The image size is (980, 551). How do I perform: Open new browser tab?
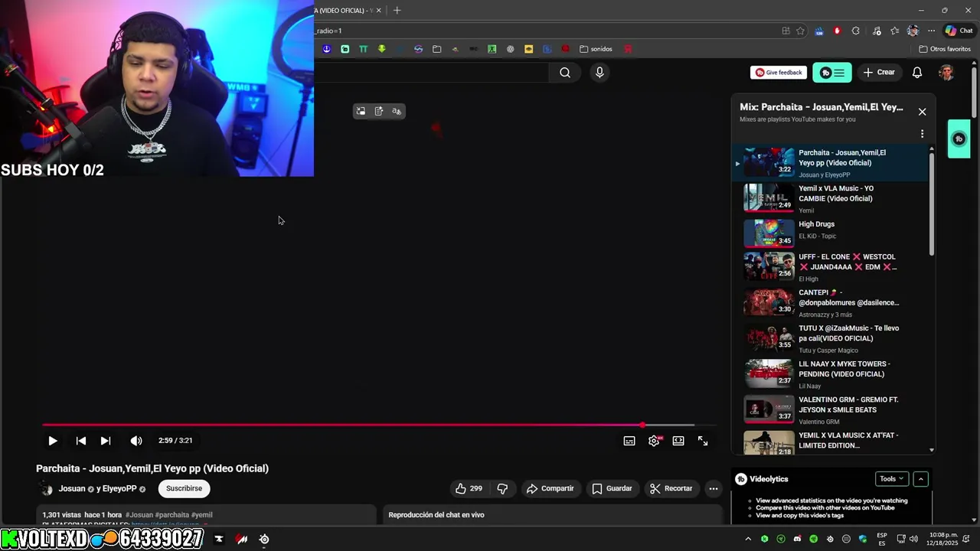click(x=397, y=10)
